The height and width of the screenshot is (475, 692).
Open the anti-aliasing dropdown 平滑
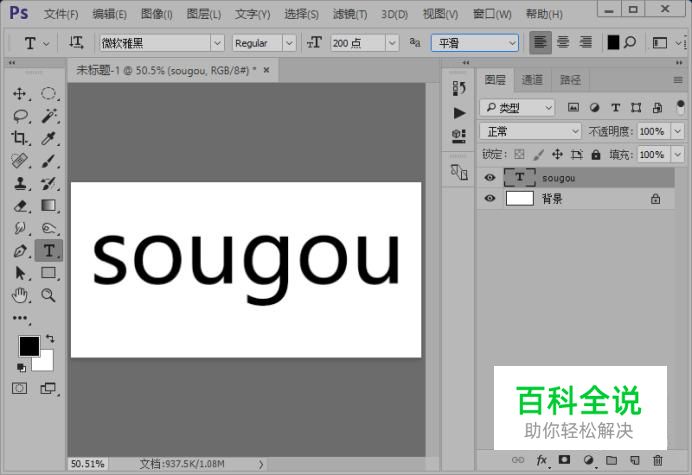pos(475,43)
